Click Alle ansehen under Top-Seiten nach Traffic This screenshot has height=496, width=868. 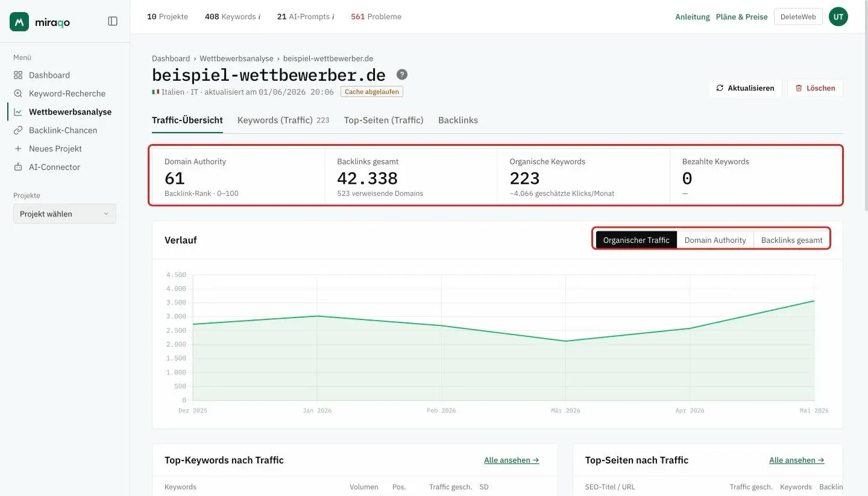point(796,460)
